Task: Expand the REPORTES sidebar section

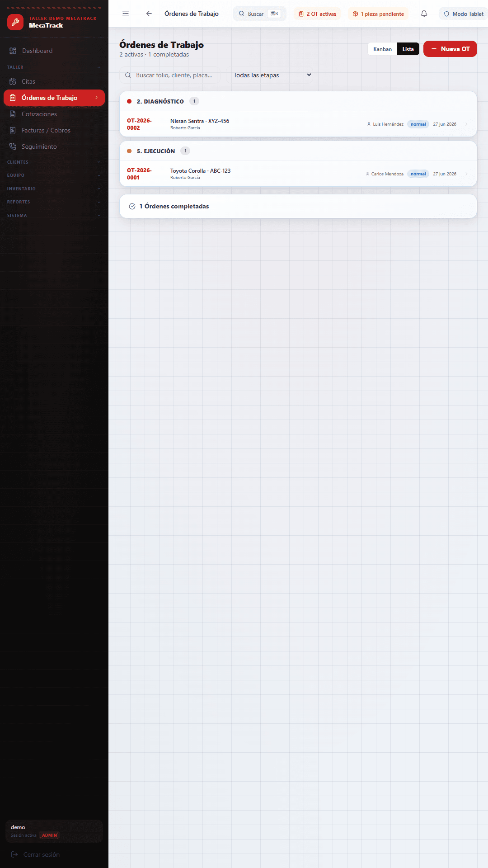Action: click(54, 202)
